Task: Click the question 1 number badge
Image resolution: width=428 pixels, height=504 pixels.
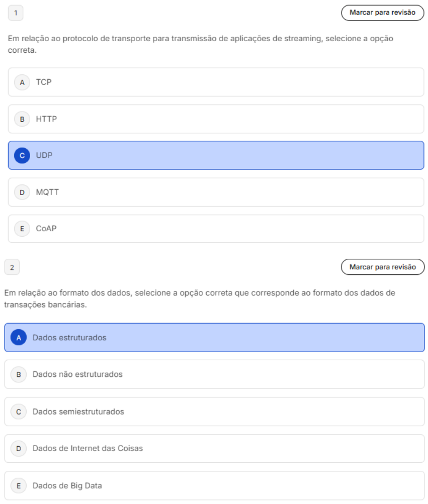Action: [16, 13]
